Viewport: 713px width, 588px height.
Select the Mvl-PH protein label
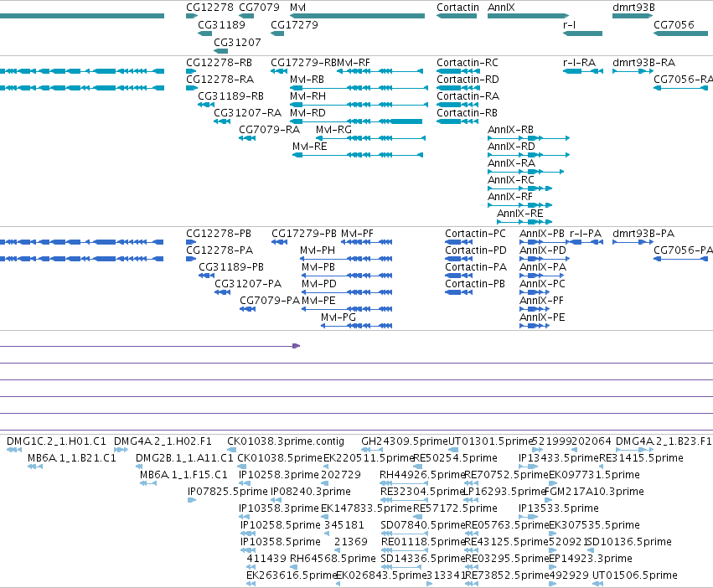coord(318,250)
